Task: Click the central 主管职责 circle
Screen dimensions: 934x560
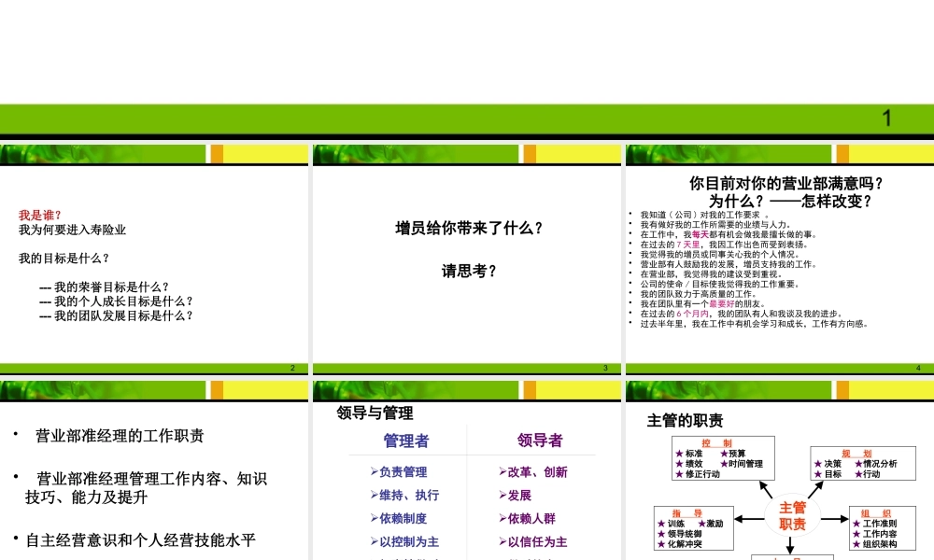Action: (792, 516)
